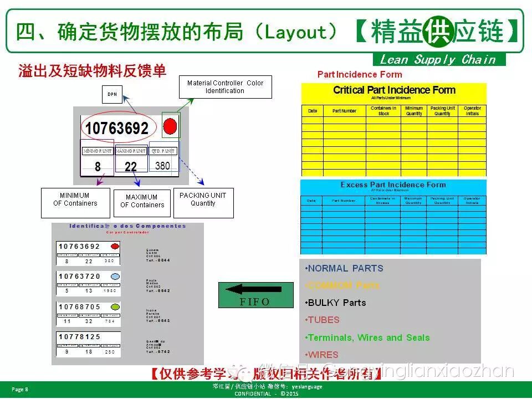Image resolution: width=532 pixels, height=399 pixels.
Task: Click Maximum Quantity header in blue table
Action: (413, 201)
